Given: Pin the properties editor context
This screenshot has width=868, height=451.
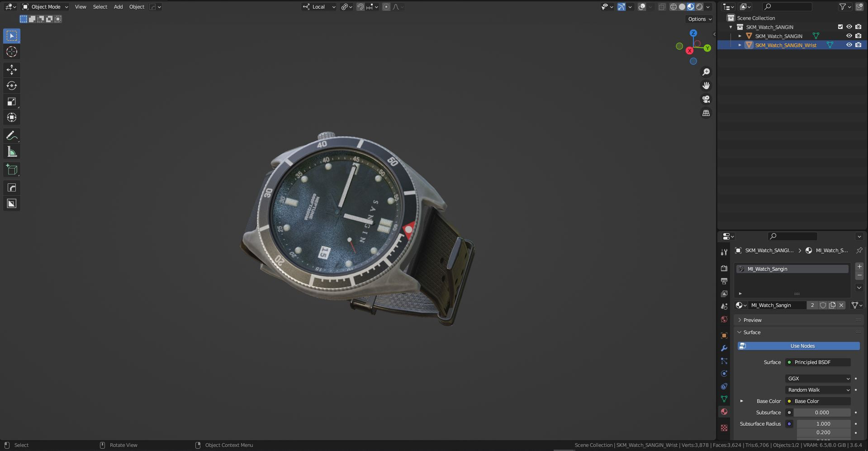Looking at the screenshot, I should tap(859, 250).
